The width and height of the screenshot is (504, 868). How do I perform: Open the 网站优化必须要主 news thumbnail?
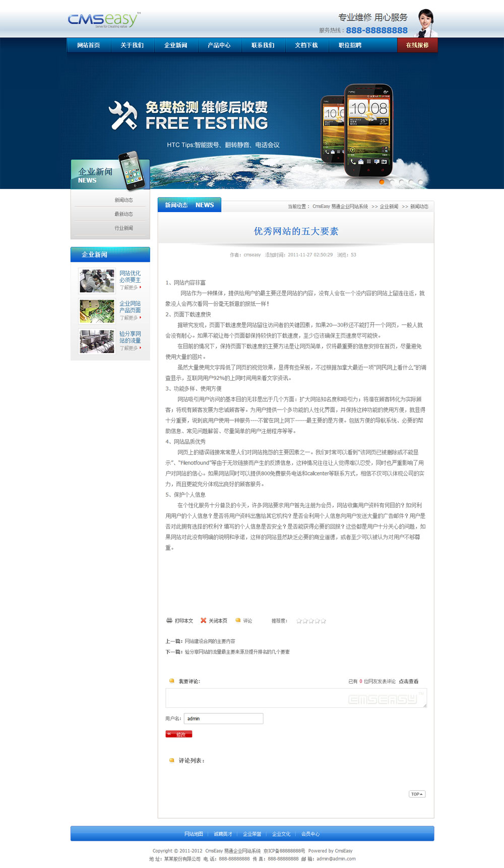point(97,281)
